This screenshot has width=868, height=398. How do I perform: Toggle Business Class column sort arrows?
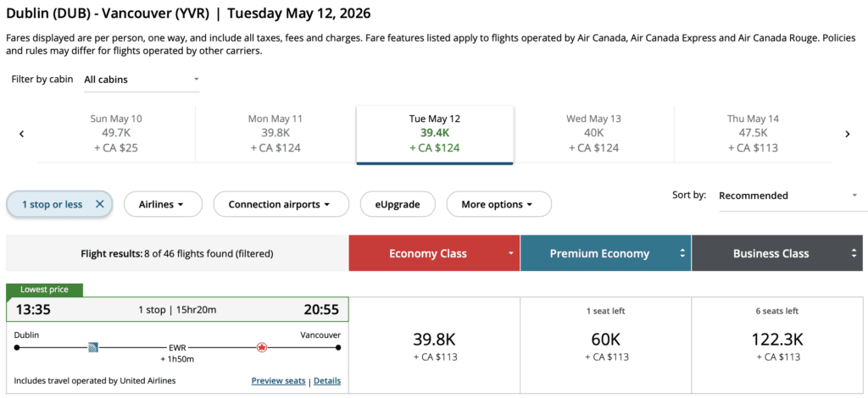(x=854, y=253)
